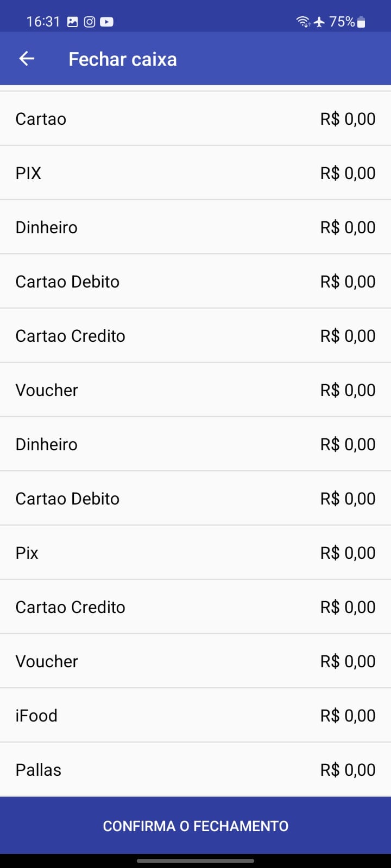Screen dimensions: 391x868
Task: Tap the Wi-Fi status icon
Action: click(x=302, y=22)
